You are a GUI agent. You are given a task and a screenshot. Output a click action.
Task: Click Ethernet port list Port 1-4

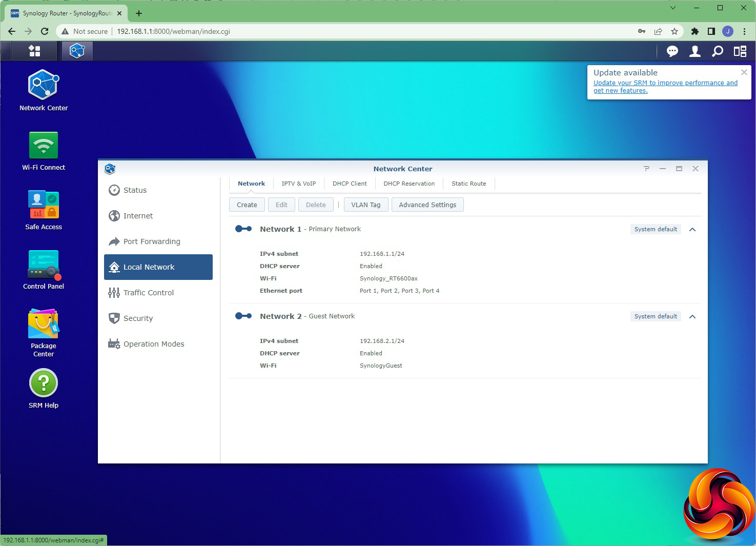399,291
